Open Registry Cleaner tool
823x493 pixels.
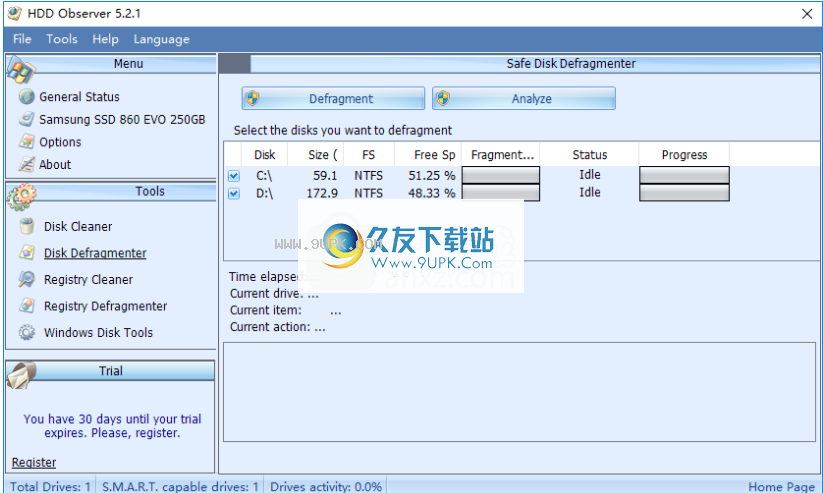pos(88,279)
